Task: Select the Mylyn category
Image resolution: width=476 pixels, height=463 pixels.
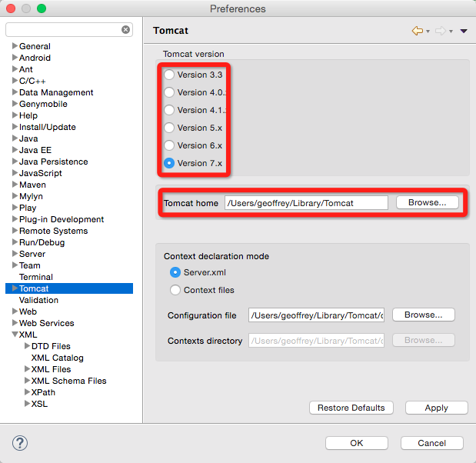Action: [31, 196]
